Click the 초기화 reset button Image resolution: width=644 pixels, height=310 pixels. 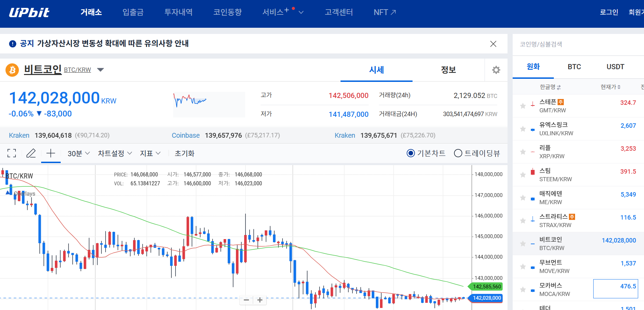point(184,153)
